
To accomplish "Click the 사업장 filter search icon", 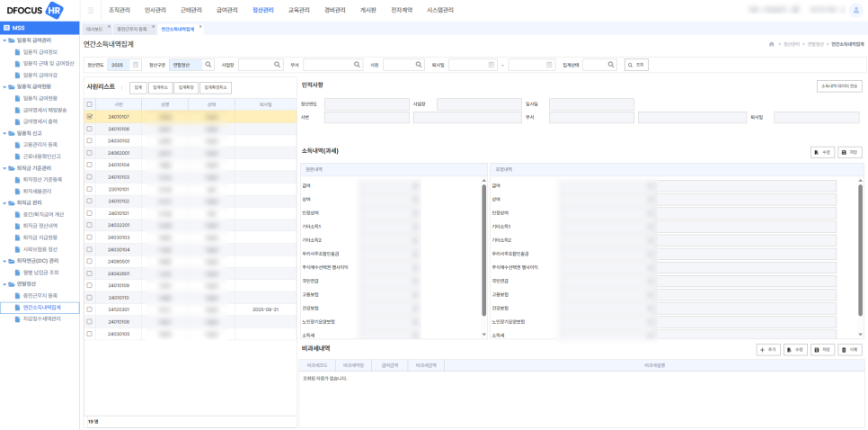I will (278, 65).
